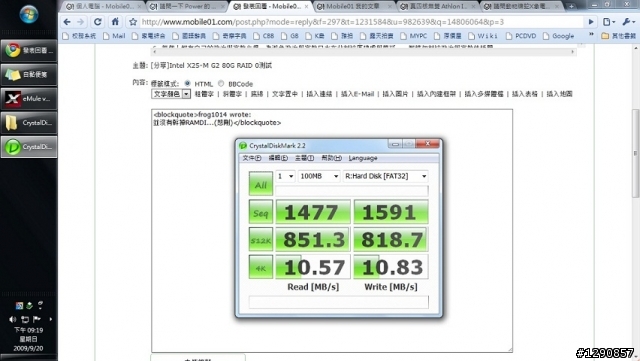Image resolution: width=640 pixels, height=361 pixels.
Task: Run all tests with the All button
Action: coord(261,183)
